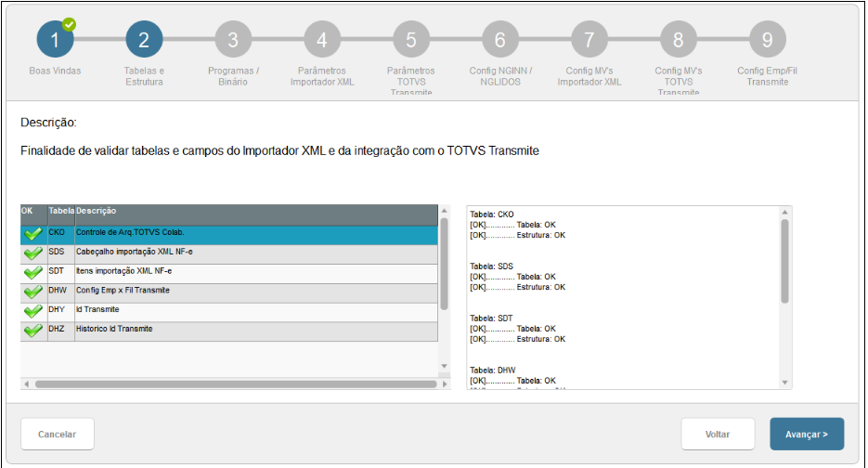Click log panel scroll up arrow
Screen dimensions: 868x468
[x=784, y=212]
